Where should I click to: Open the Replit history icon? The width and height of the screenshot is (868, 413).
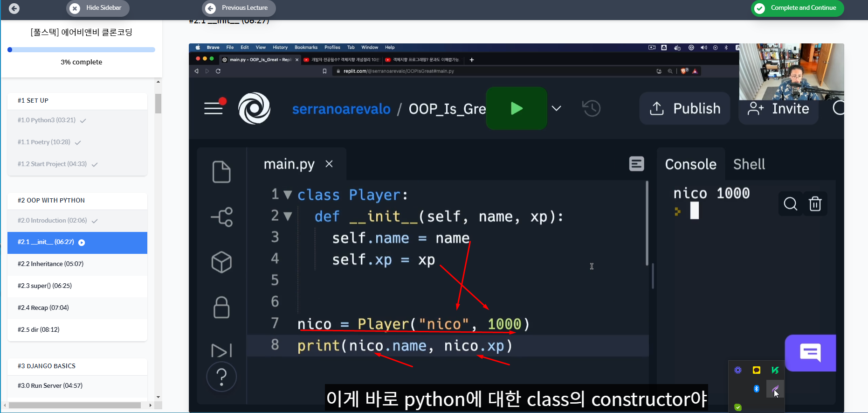pos(591,108)
